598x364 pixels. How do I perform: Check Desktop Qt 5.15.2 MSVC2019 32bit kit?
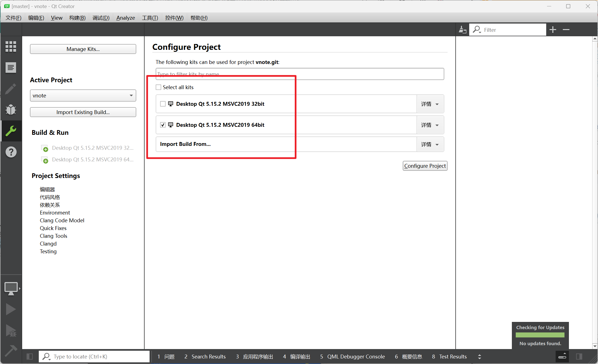pyautogui.click(x=163, y=104)
